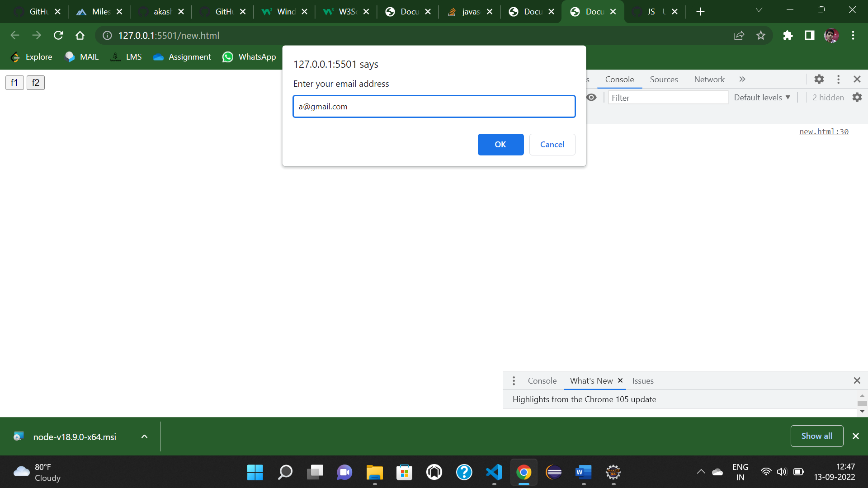Select the Issues tab in the drawer
This screenshot has width=868, height=488.
[x=643, y=381]
